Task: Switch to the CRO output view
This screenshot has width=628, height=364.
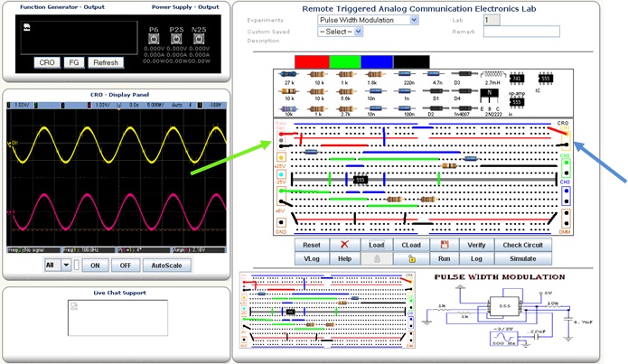Action: point(47,62)
